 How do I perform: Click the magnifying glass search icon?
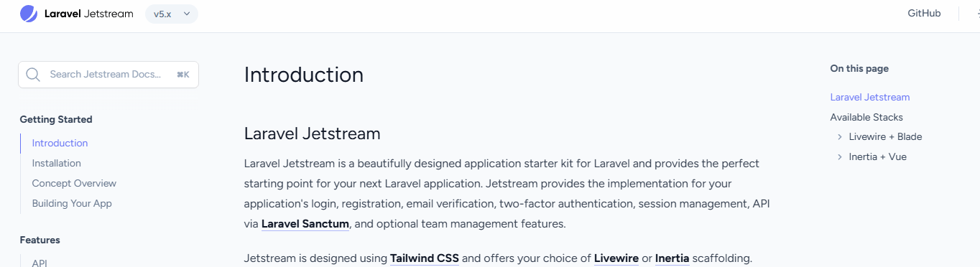(32, 75)
